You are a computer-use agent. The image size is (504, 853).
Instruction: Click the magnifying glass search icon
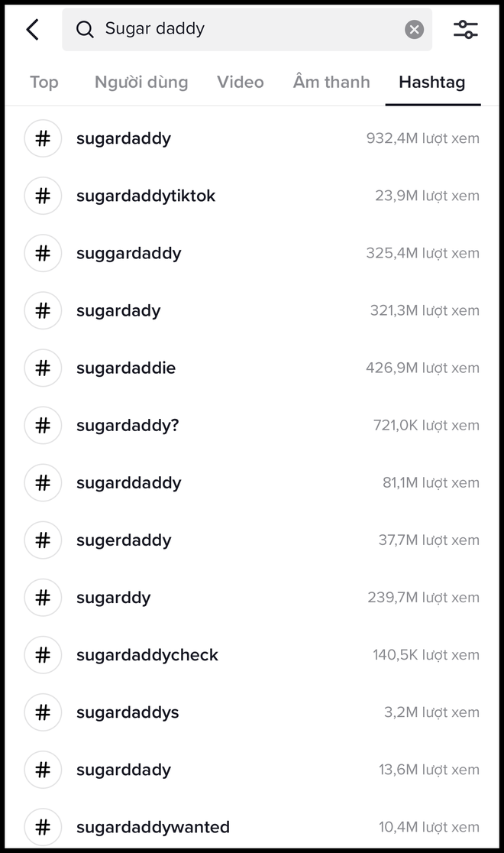[x=84, y=29]
